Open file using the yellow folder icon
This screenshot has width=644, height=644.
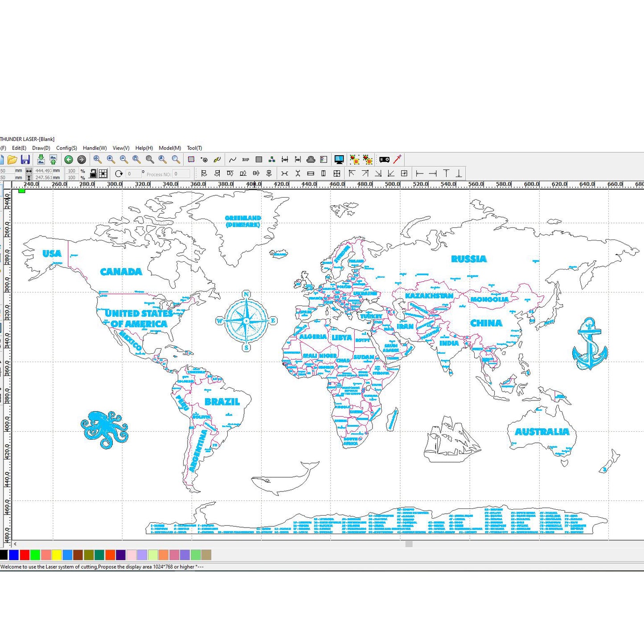pos(12,160)
